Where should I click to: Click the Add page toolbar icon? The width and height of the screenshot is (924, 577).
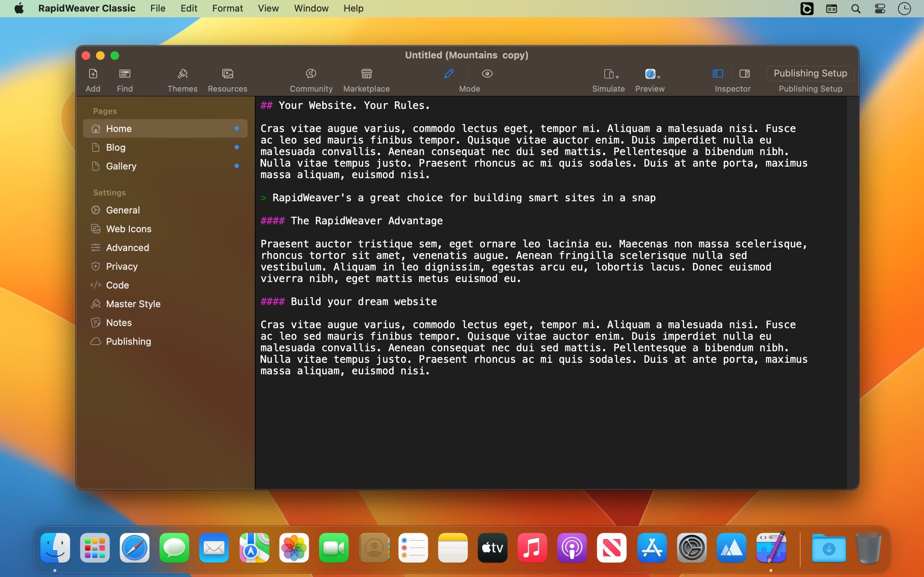(x=93, y=74)
